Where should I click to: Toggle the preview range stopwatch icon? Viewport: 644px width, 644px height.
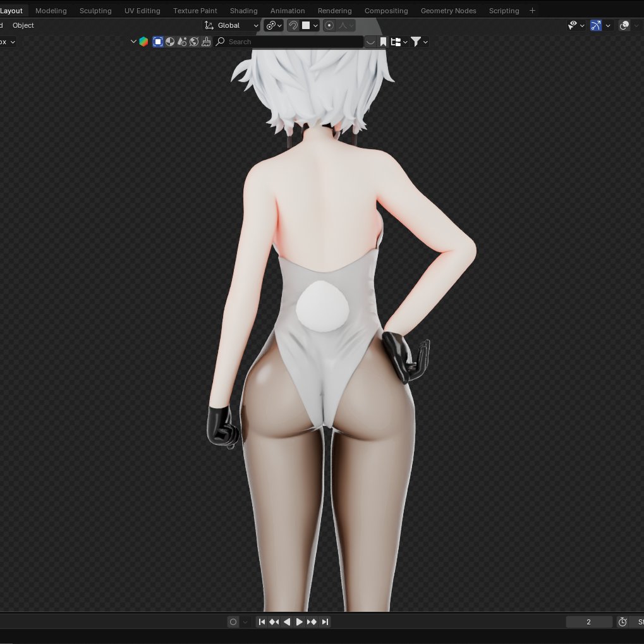(623, 622)
